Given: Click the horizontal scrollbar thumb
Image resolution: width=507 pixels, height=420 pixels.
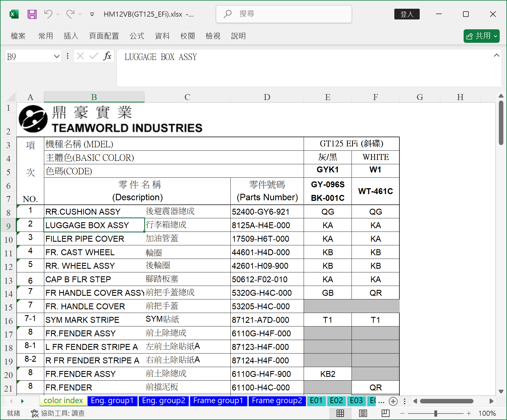Looking at the screenshot, I should [x=446, y=401].
